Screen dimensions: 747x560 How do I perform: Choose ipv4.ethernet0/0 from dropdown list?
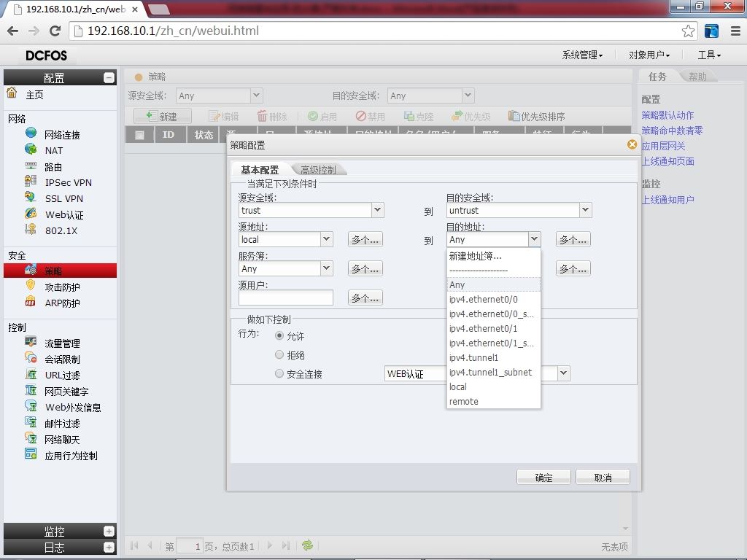494,300
